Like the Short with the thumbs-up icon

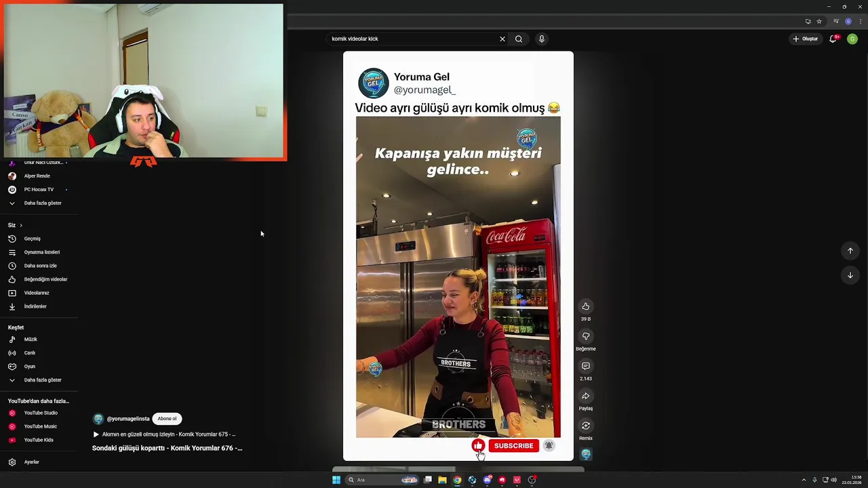585,306
